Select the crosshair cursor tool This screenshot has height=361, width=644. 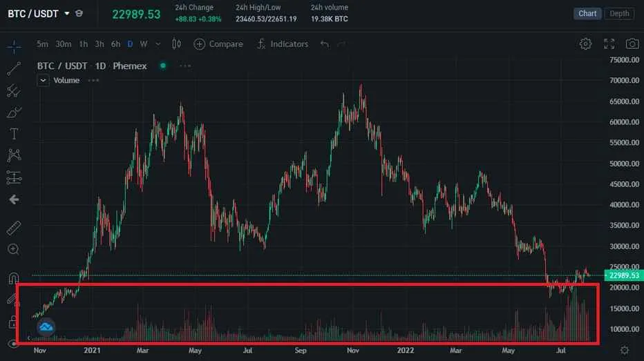pyautogui.click(x=14, y=46)
